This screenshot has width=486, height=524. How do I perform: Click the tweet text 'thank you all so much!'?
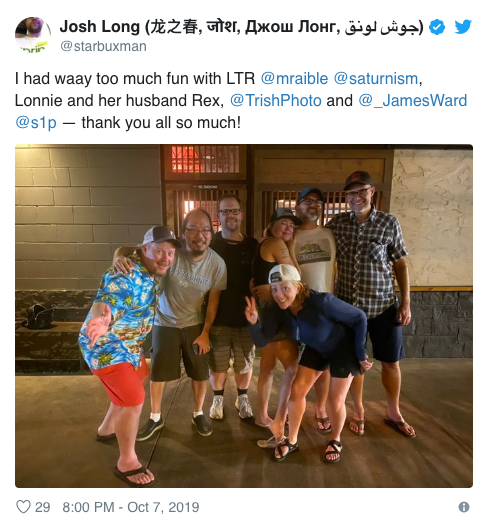pyautogui.click(x=161, y=123)
